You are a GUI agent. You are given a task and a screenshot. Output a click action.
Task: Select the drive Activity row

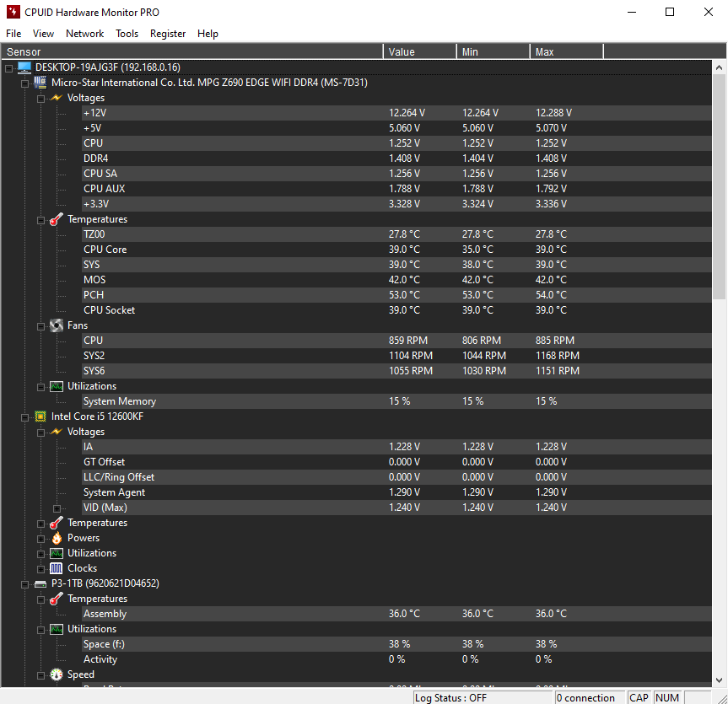click(x=396, y=659)
